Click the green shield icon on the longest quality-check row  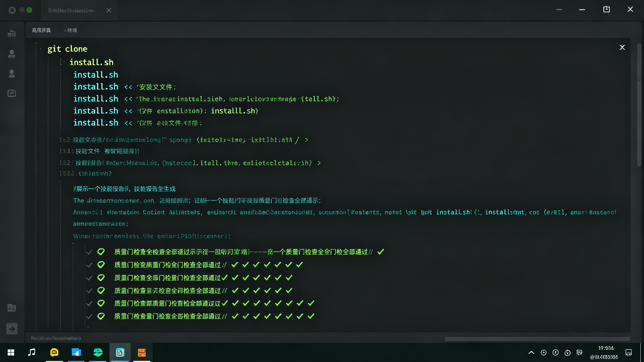[101, 252]
